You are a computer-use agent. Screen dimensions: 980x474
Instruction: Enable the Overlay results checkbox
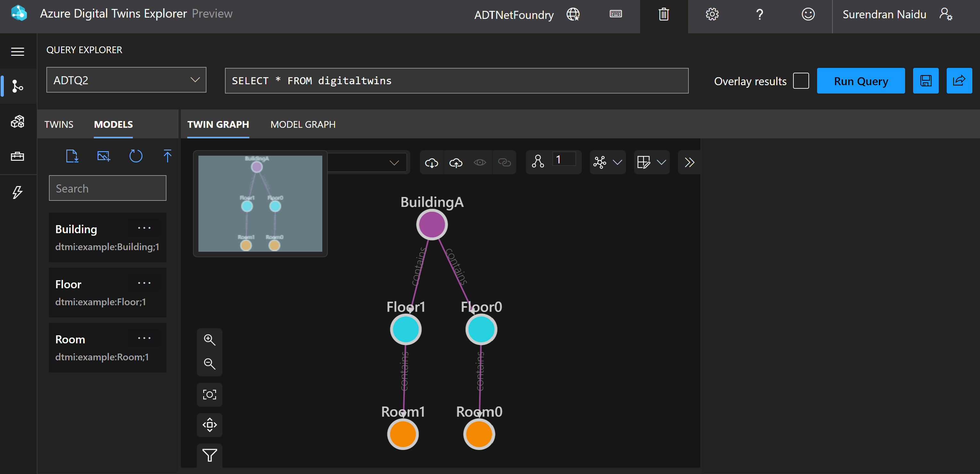click(x=801, y=81)
